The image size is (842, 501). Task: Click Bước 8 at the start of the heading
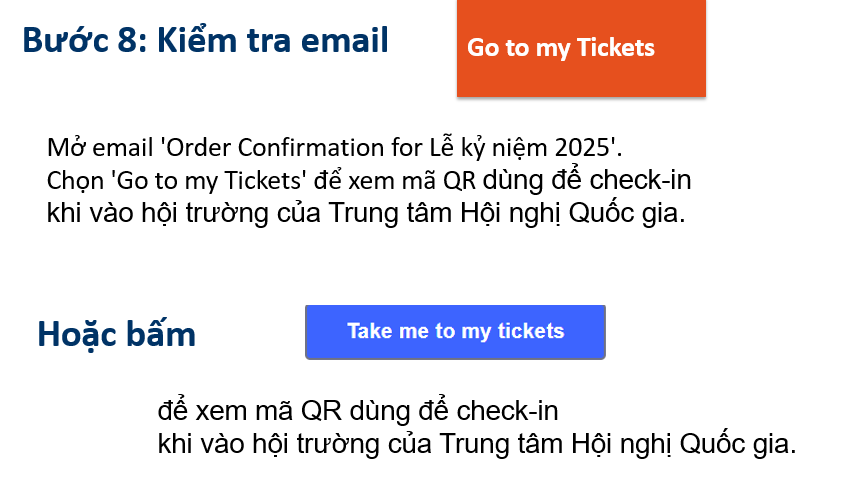point(81,41)
